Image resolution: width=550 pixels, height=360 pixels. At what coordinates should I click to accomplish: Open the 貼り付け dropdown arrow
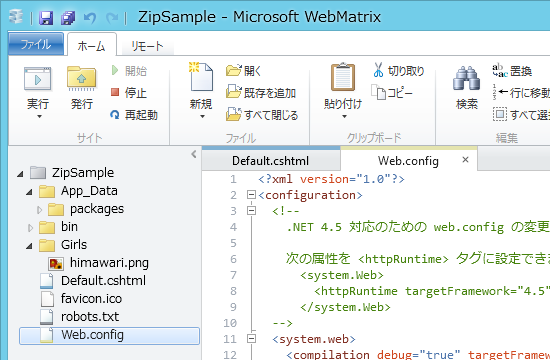tap(344, 116)
